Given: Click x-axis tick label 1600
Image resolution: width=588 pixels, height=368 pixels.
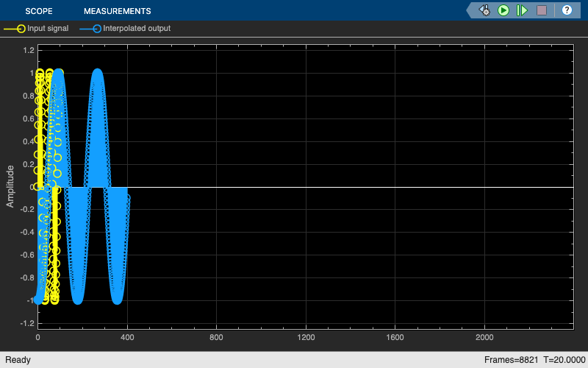Looking at the screenshot, I should 395,337.
